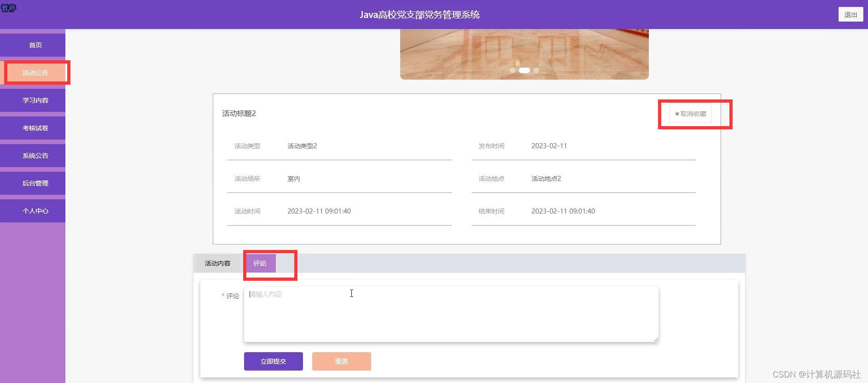Click the 活动场所 field label
Screen dimensions: 868x383
[x=247, y=179]
